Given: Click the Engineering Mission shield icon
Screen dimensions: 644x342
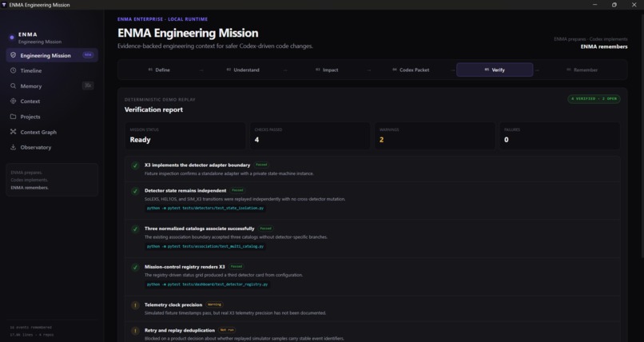Looking at the screenshot, I should click(13, 55).
